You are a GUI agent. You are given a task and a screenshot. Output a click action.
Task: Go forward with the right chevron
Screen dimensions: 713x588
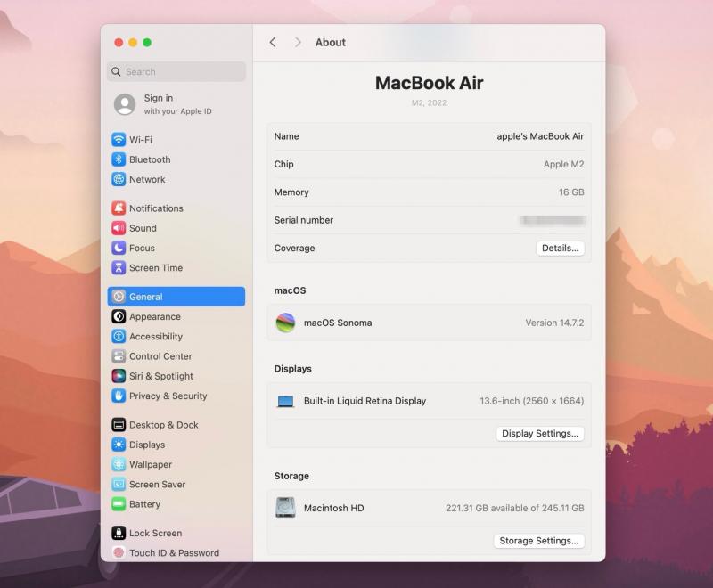[298, 42]
